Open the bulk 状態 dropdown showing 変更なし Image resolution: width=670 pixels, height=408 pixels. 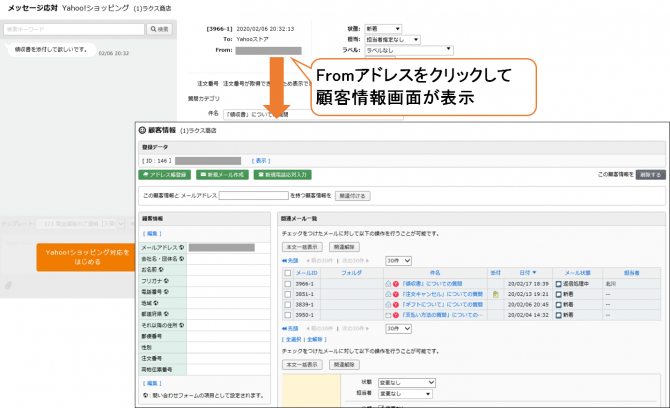(407, 383)
